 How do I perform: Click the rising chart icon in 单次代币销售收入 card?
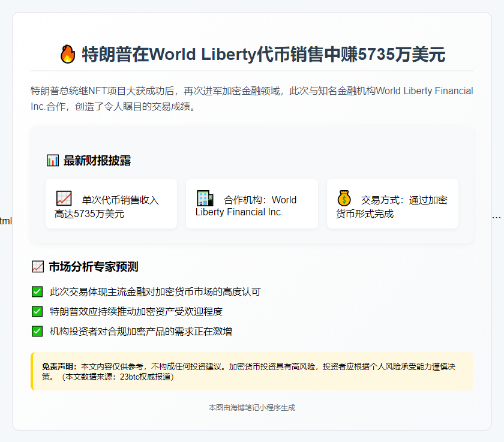(x=64, y=198)
